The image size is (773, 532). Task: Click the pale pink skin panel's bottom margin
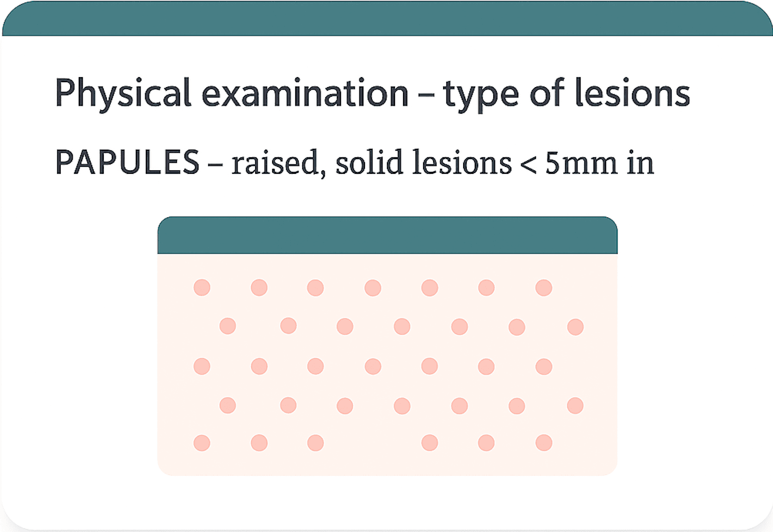pos(387,464)
